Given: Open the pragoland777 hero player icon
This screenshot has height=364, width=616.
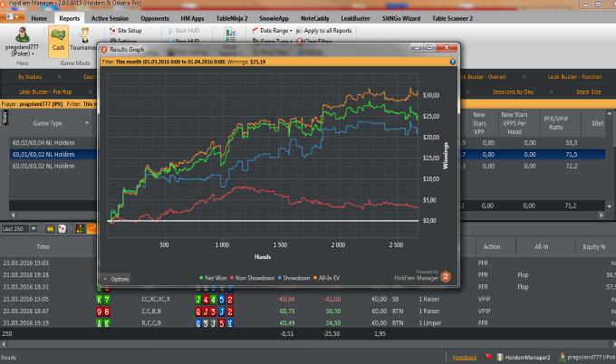Looking at the screenshot, I should 22,35.
